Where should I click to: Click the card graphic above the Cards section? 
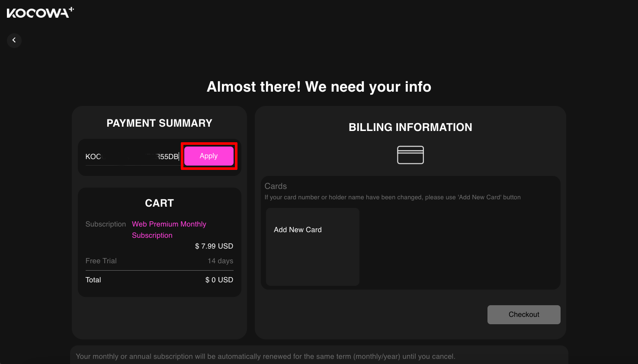(x=410, y=155)
